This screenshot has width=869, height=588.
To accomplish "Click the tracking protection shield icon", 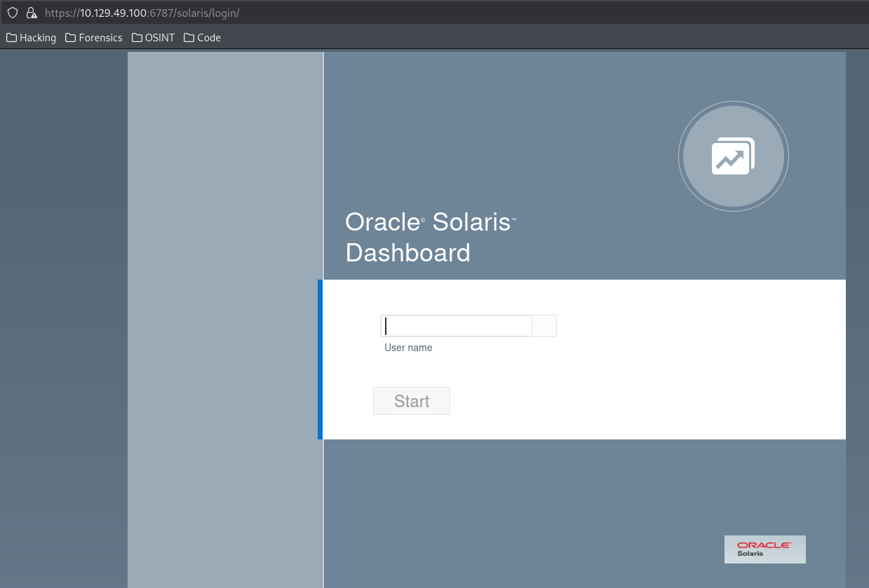I will 12,13.
